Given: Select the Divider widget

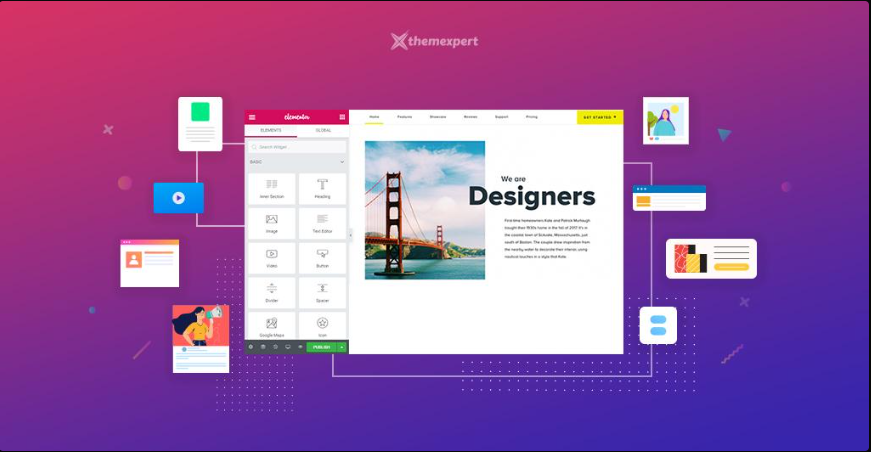Looking at the screenshot, I should point(271,293).
